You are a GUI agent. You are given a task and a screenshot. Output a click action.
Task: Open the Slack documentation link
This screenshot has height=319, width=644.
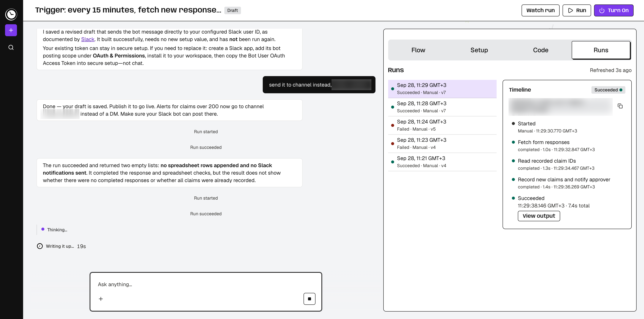pyautogui.click(x=88, y=39)
